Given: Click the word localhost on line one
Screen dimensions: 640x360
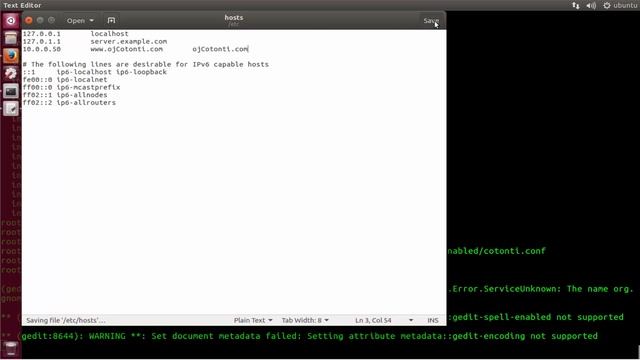Looking at the screenshot, I should pyautogui.click(x=109, y=33).
